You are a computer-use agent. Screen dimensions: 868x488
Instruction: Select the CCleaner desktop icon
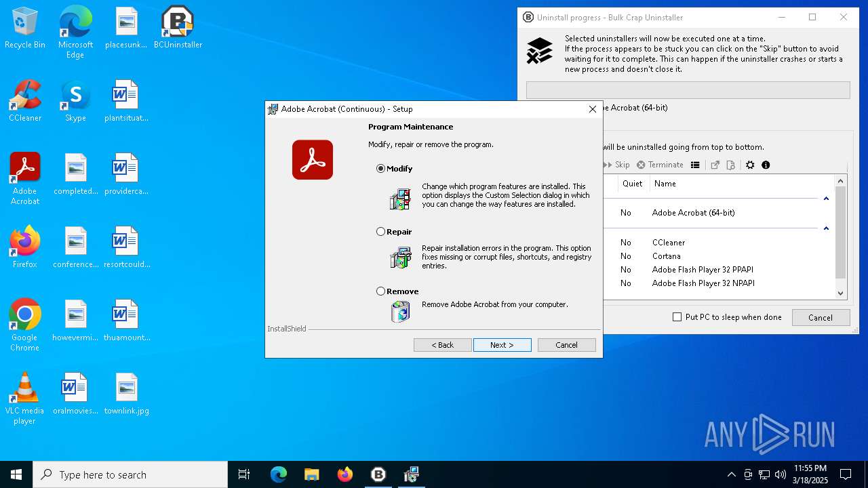point(25,101)
